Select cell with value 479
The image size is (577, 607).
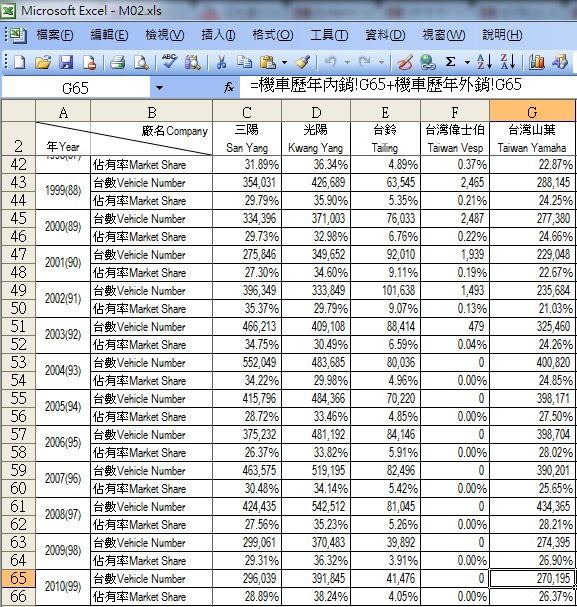click(x=455, y=326)
